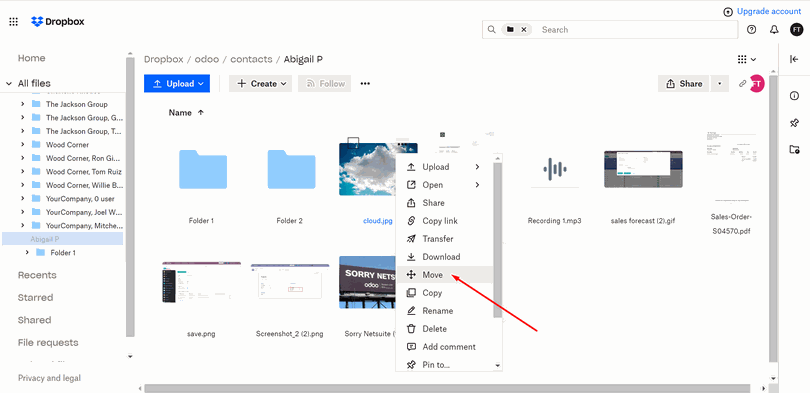Screen dimensions: 810x393
Task: Open the FT account avatar menu
Action: pyautogui.click(x=797, y=29)
